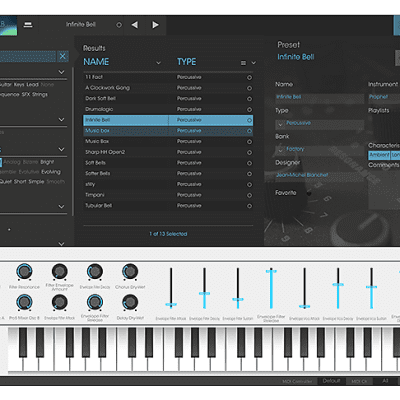Mark Sharp HH Open2 row's circle

pyautogui.click(x=249, y=152)
